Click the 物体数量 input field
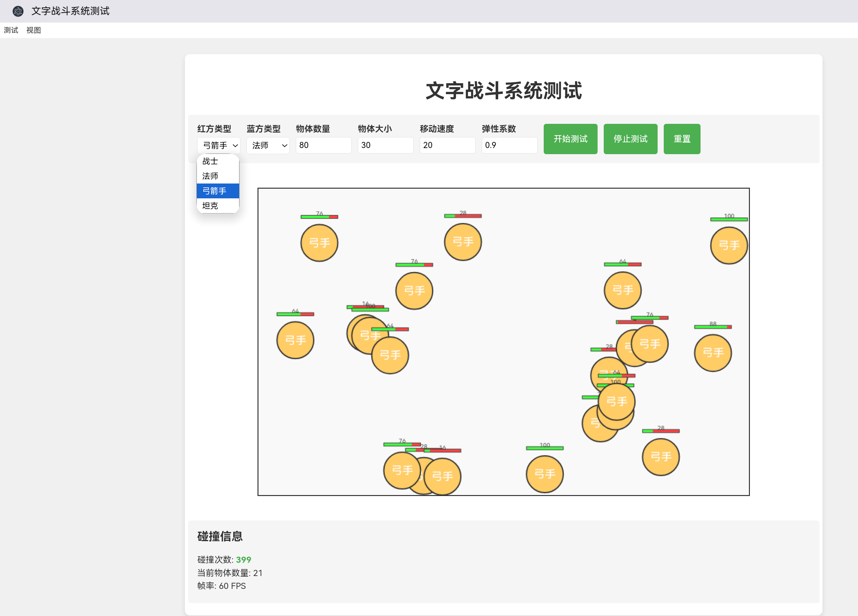This screenshot has width=858, height=616. point(323,145)
